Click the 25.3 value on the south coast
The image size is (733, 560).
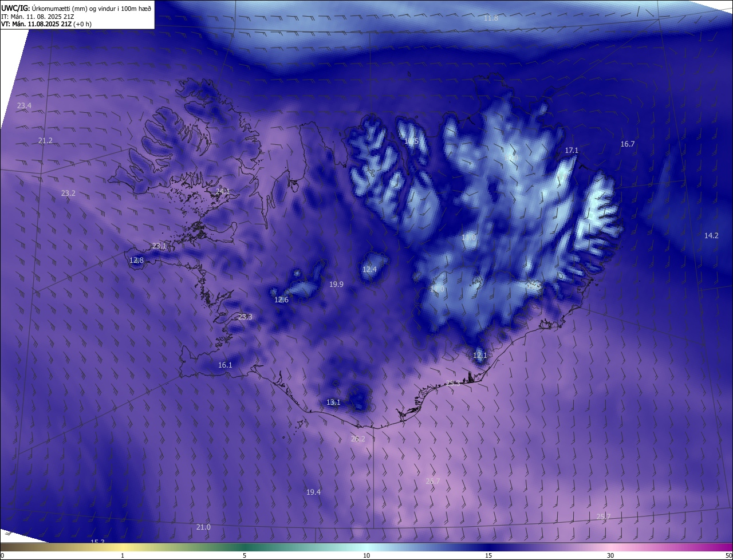pos(453,384)
